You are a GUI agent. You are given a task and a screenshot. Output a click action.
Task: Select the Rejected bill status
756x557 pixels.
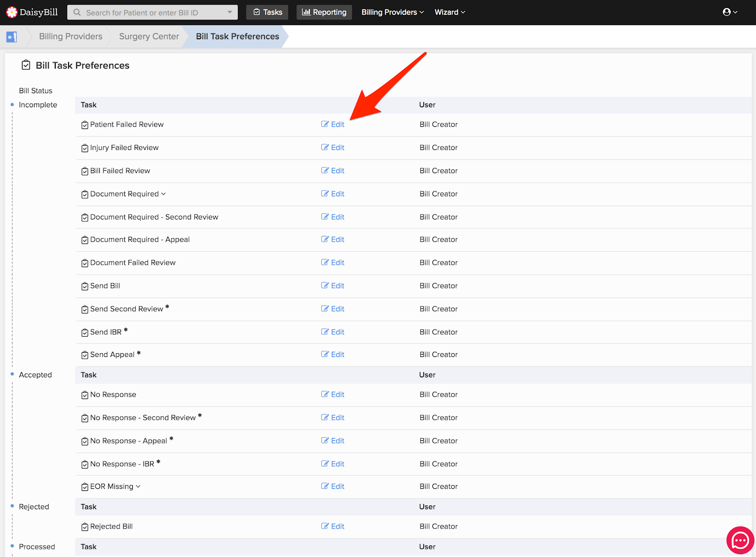point(34,507)
